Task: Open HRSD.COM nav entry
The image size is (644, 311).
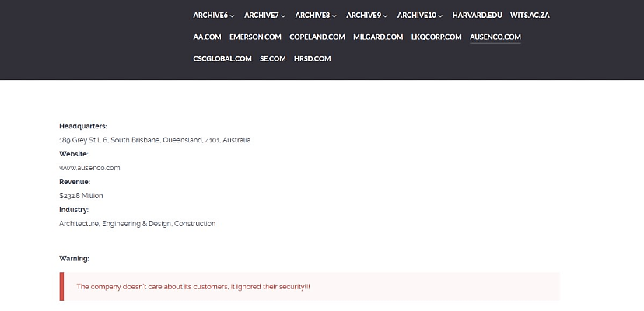Action: point(312,59)
